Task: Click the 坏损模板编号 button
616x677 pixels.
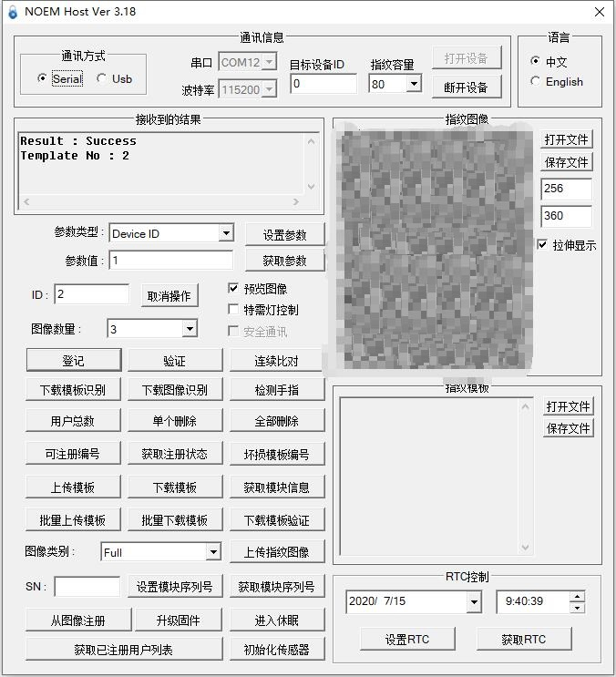Action: point(277,454)
